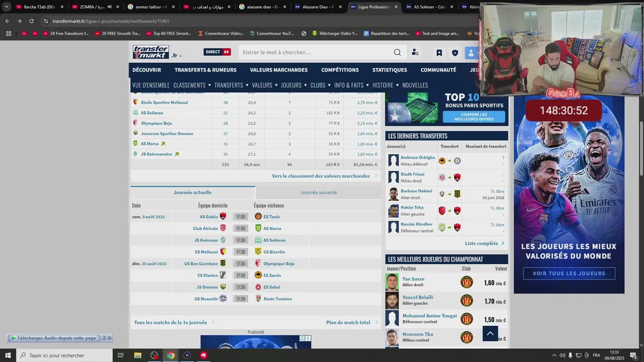The image size is (644, 362).
Task: Click the Windows taskbar search box
Action: 64,355
